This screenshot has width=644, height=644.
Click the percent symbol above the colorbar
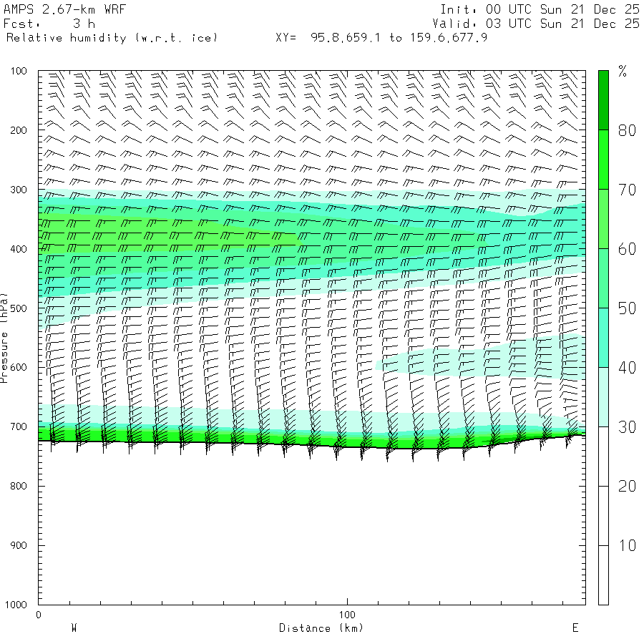coord(622,72)
